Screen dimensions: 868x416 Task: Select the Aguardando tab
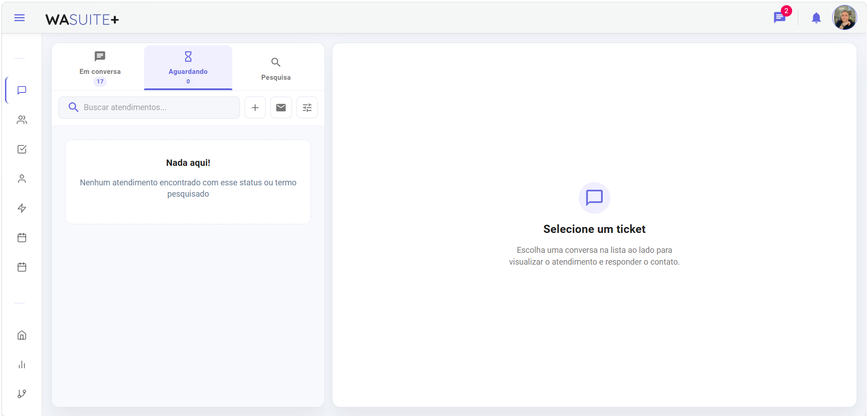tap(188, 68)
